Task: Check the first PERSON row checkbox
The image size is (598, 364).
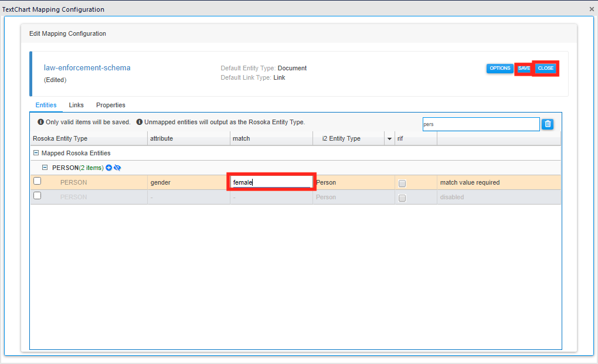Action: point(37,181)
